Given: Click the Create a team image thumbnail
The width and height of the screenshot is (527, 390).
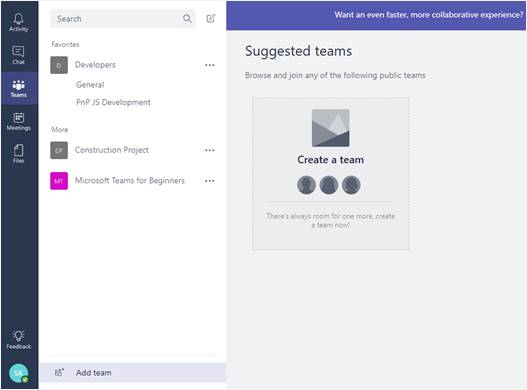Looking at the screenshot, I should pyautogui.click(x=330, y=128).
